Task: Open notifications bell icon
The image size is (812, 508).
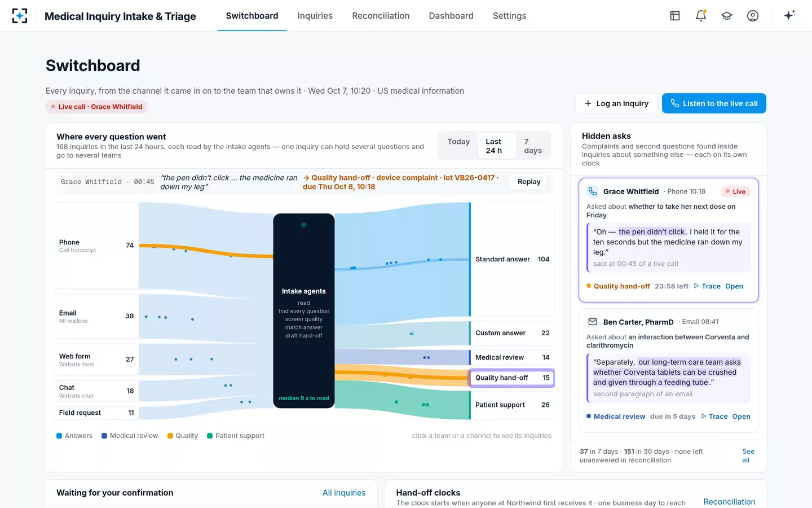Action: click(x=701, y=16)
